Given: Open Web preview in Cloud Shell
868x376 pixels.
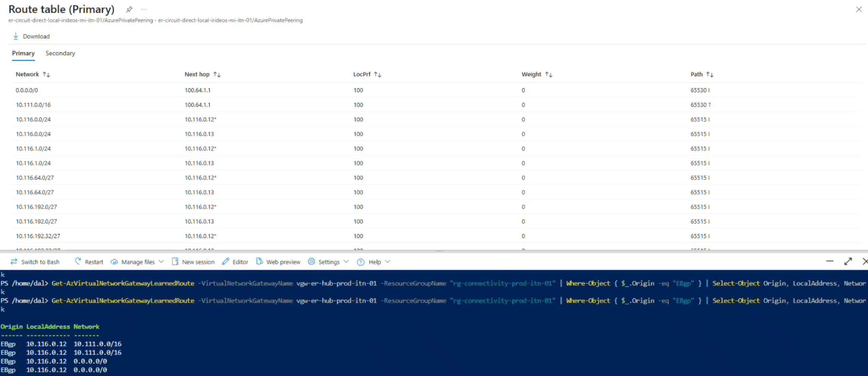Looking at the screenshot, I should pos(278,262).
